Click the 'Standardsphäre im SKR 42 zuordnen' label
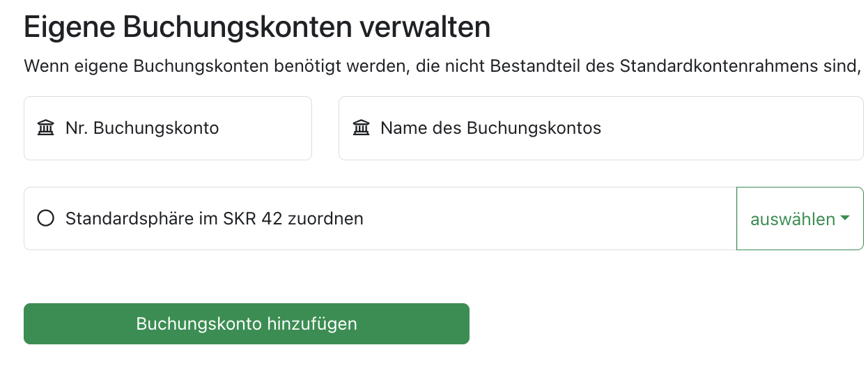 [215, 219]
